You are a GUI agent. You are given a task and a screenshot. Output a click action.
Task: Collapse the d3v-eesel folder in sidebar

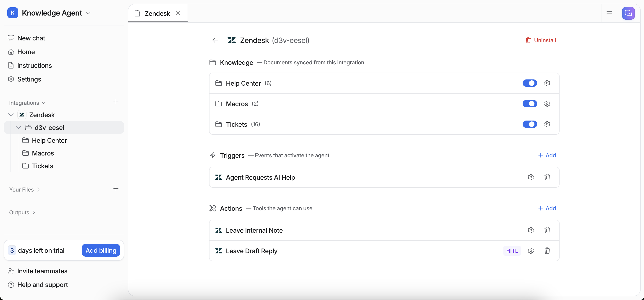[x=18, y=128]
